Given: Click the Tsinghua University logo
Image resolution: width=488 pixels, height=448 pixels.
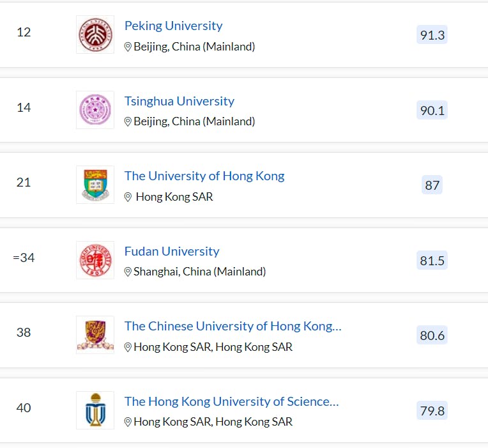Looking at the screenshot, I should tap(95, 110).
